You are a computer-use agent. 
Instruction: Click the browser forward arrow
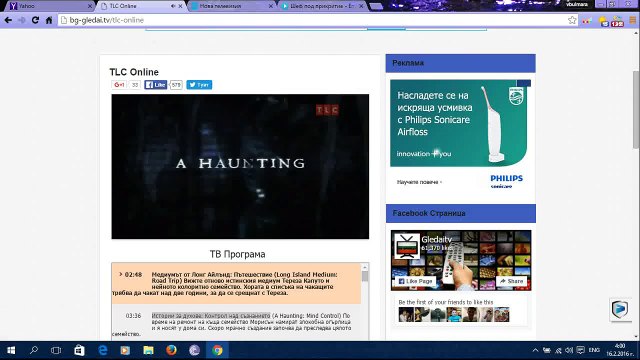pyautogui.click(x=22, y=20)
